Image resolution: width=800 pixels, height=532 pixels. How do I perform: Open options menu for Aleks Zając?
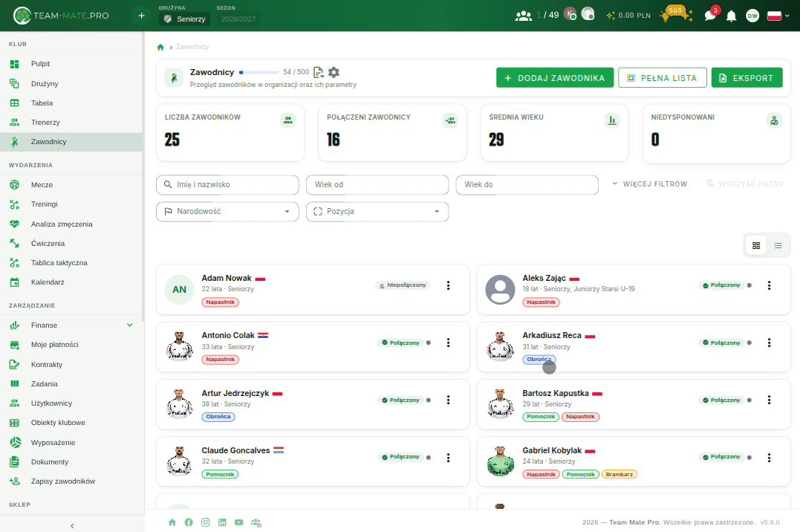(769, 285)
